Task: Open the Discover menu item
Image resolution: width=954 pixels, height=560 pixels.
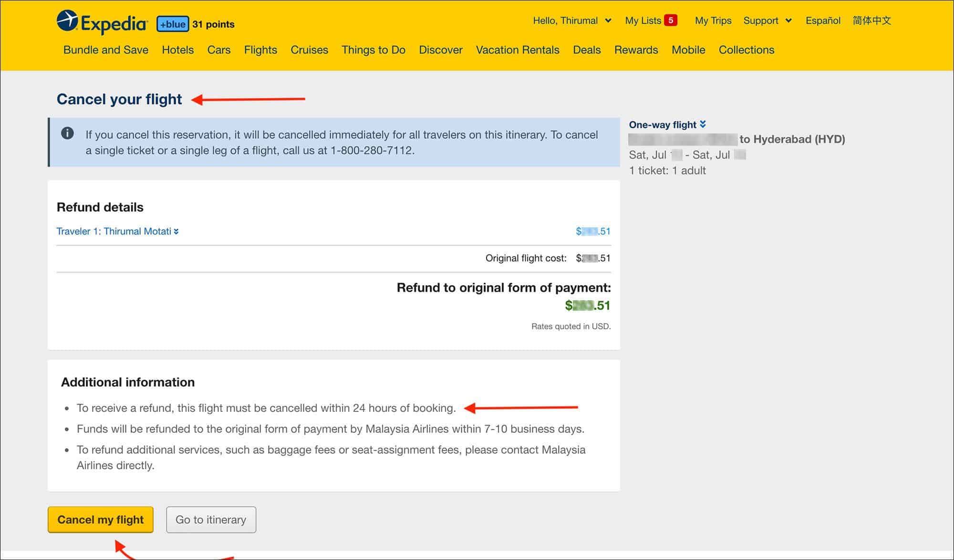Action: tap(441, 50)
